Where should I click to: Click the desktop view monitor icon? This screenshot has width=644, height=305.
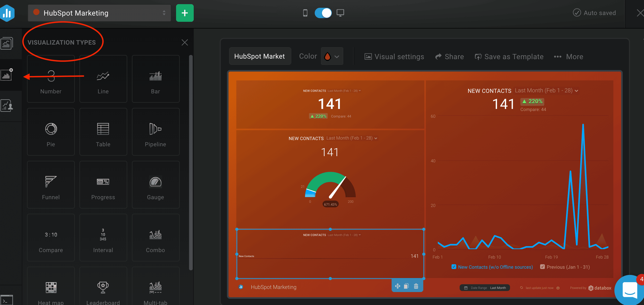340,13
